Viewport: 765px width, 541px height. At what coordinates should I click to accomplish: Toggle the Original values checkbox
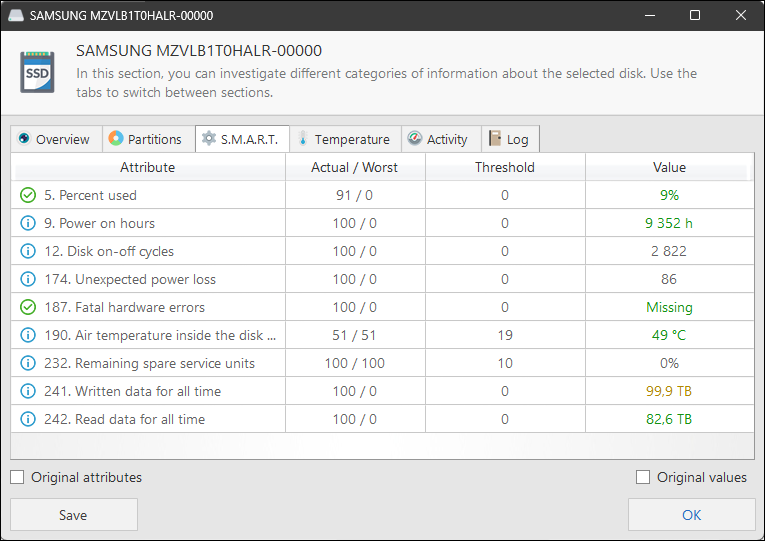643,477
